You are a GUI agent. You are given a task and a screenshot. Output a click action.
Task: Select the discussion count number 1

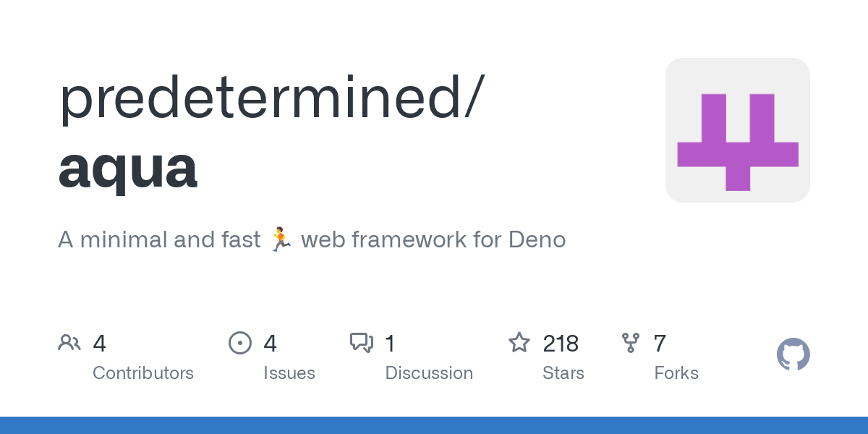tap(390, 344)
